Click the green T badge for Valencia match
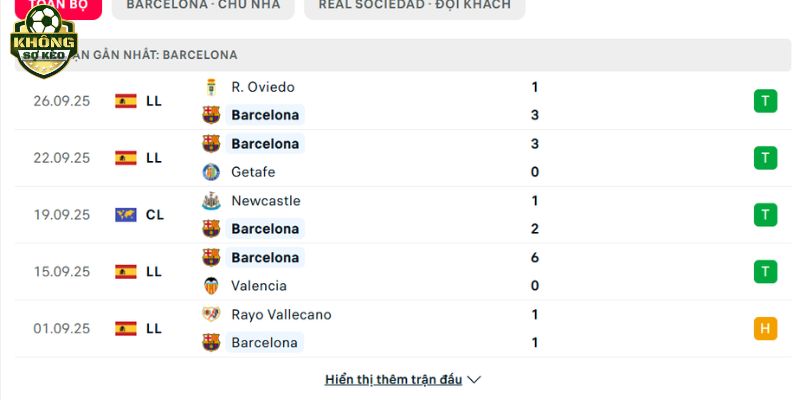 [x=765, y=272]
